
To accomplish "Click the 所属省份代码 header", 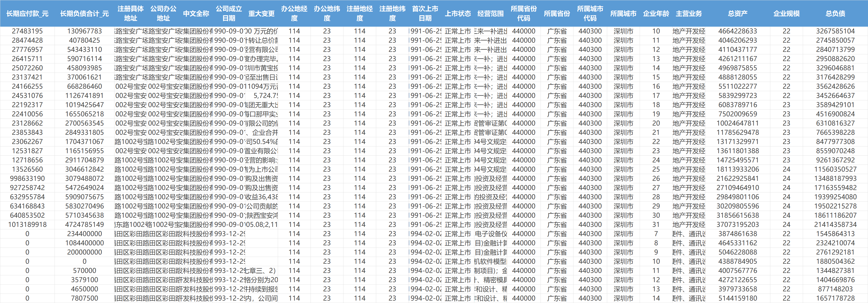I will 523,14.
